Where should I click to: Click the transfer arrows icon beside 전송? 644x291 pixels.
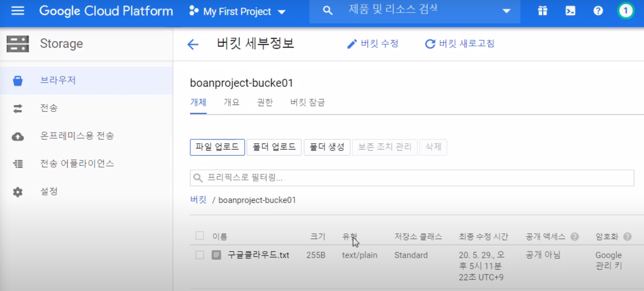[x=17, y=108]
